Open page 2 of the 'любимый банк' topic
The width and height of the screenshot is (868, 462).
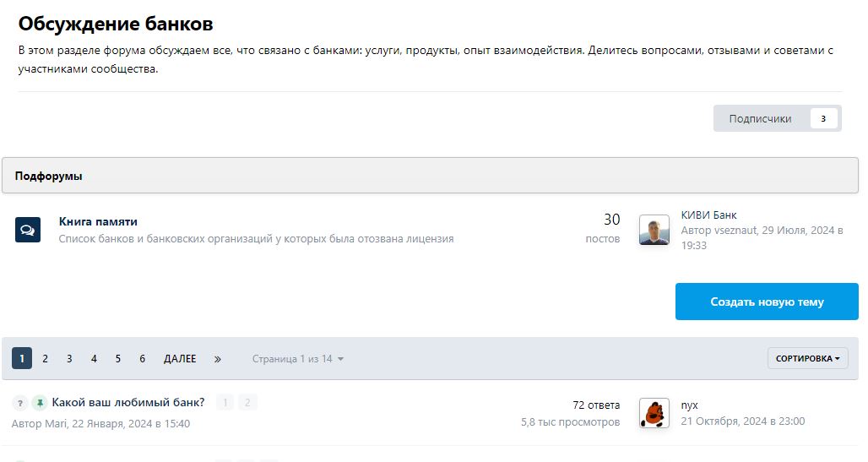click(x=247, y=403)
